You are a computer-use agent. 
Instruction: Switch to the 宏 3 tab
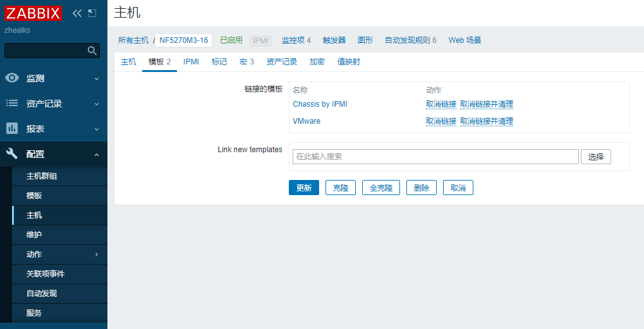(246, 62)
